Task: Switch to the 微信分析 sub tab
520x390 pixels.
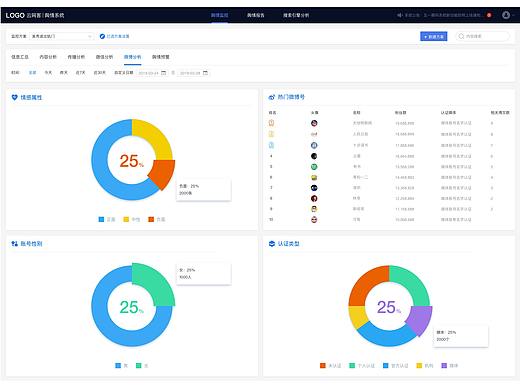Action: pos(104,57)
